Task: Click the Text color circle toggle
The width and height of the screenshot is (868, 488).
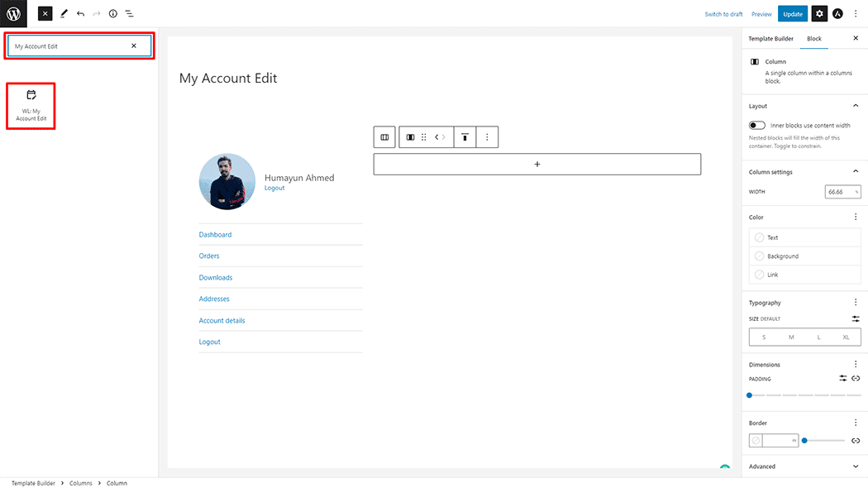Action: pyautogui.click(x=759, y=237)
